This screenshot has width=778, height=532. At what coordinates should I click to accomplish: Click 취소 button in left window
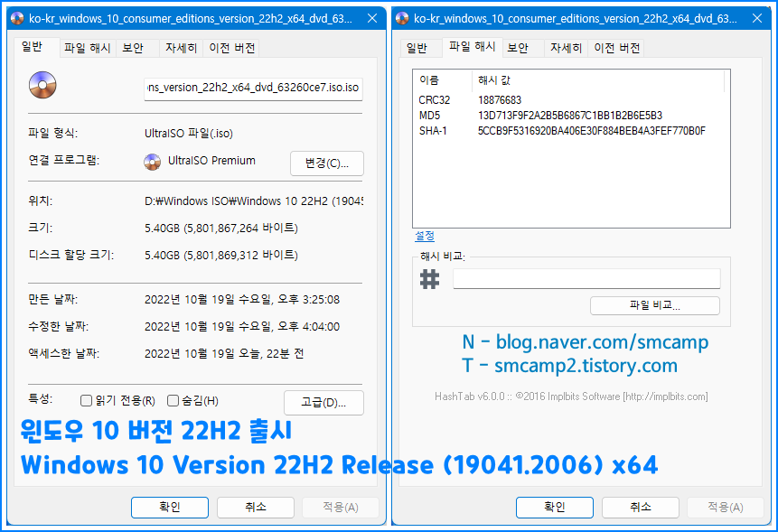tap(256, 508)
